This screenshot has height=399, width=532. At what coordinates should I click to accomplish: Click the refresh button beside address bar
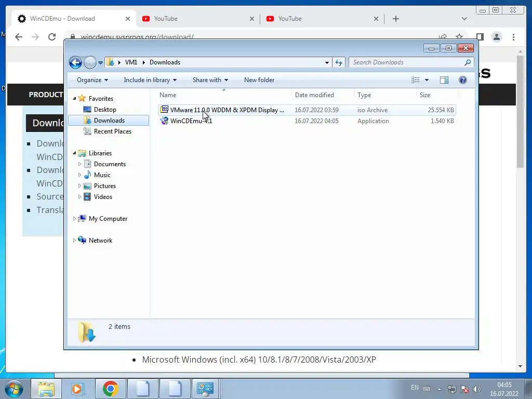[x=339, y=62]
